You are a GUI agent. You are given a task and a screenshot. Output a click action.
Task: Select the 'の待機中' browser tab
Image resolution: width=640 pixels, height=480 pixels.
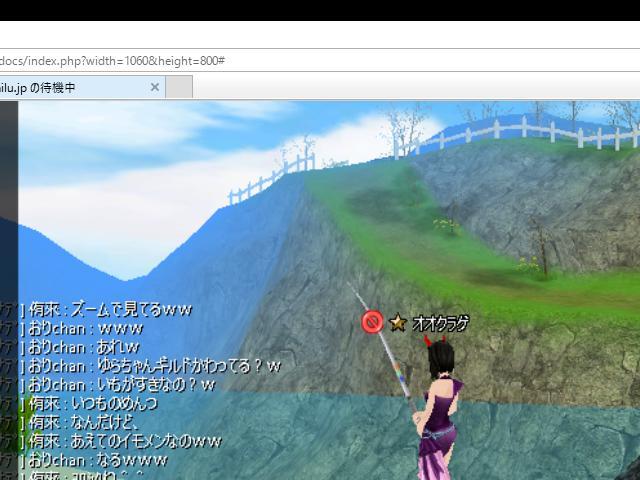(x=82, y=87)
